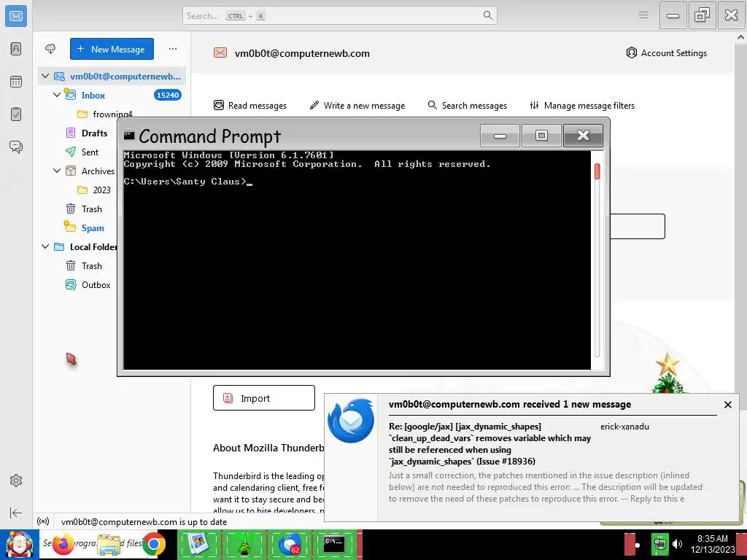Open the Thunderbird hamburger menu

[x=643, y=15]
